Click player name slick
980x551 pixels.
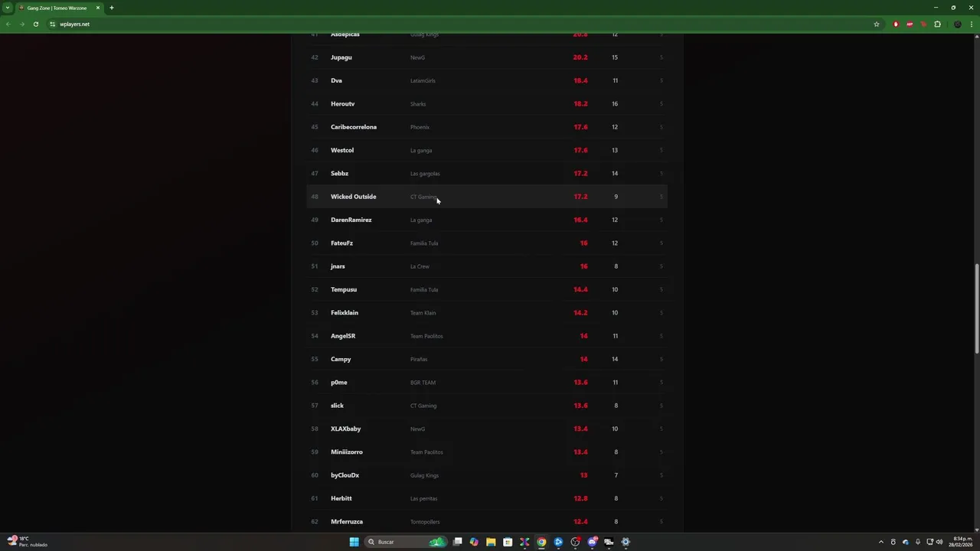click(x=337, y=406)
